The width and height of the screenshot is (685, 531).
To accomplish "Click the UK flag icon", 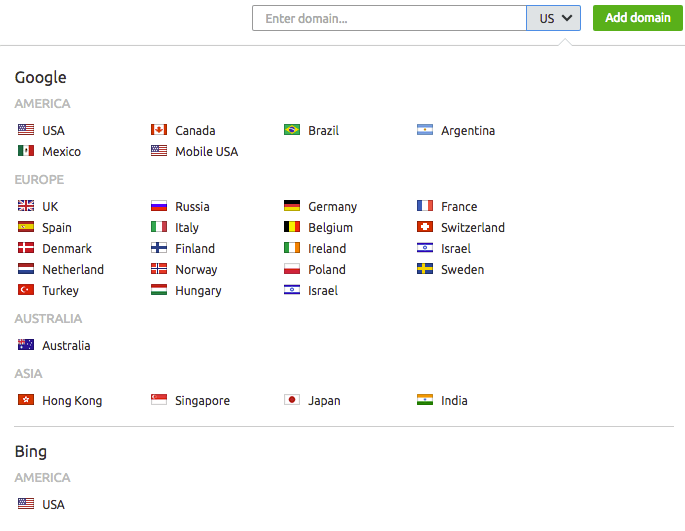I will coord(26,206).
